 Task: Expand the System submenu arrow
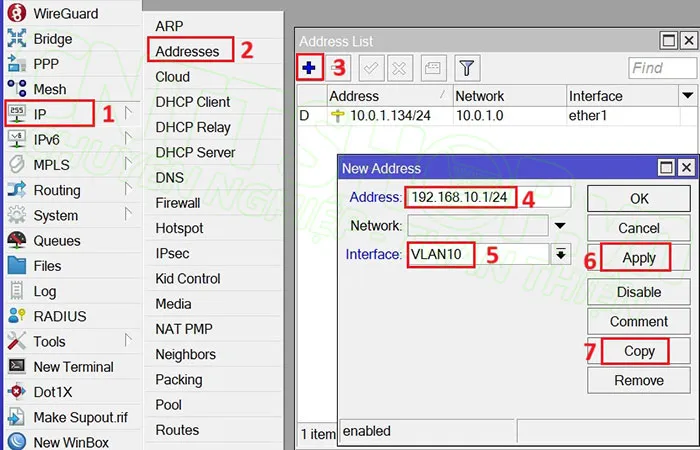click(x=129, y=215)
